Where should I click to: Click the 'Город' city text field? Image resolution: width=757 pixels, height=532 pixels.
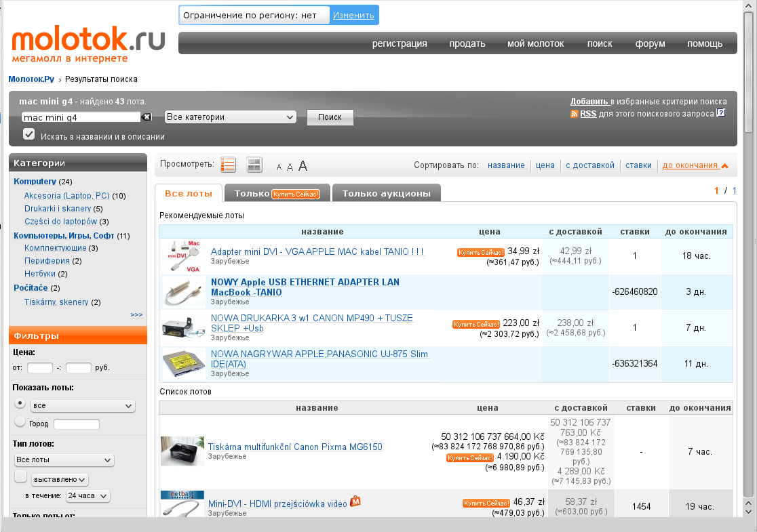tap(76, 424)
